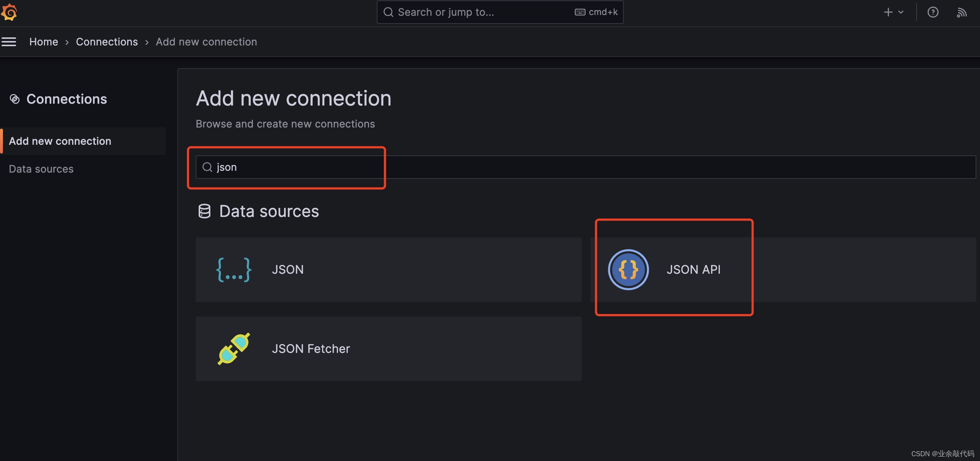Click the JSON API circular logo icon
The image size is (980, 461).
tap(628, 270)
